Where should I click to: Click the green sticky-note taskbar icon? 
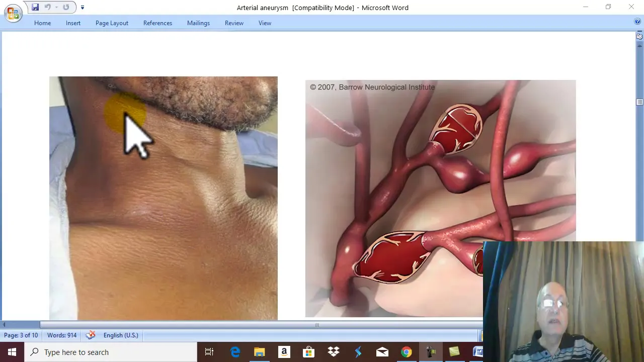[x=455, y=352]
